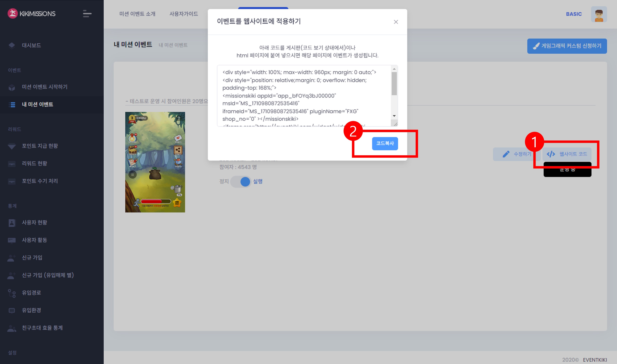617x364 pixels.
Task: Click the forest game preview thumbnail
Action: (x=155, y=162)
